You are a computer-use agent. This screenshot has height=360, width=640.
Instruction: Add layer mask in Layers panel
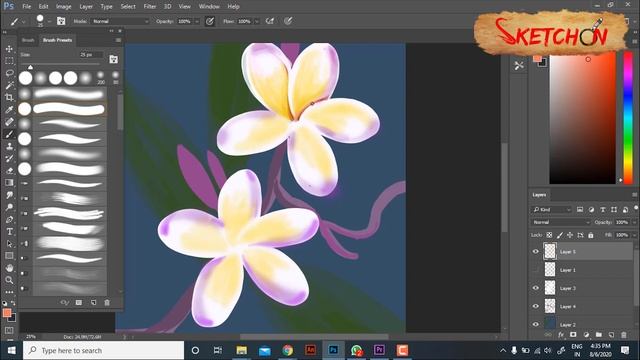[x=573, y=335]
